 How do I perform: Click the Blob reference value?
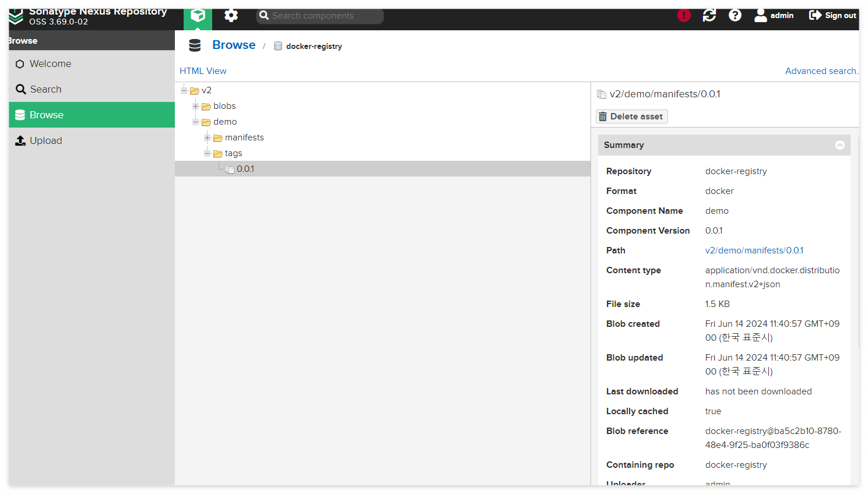point(774,438)
